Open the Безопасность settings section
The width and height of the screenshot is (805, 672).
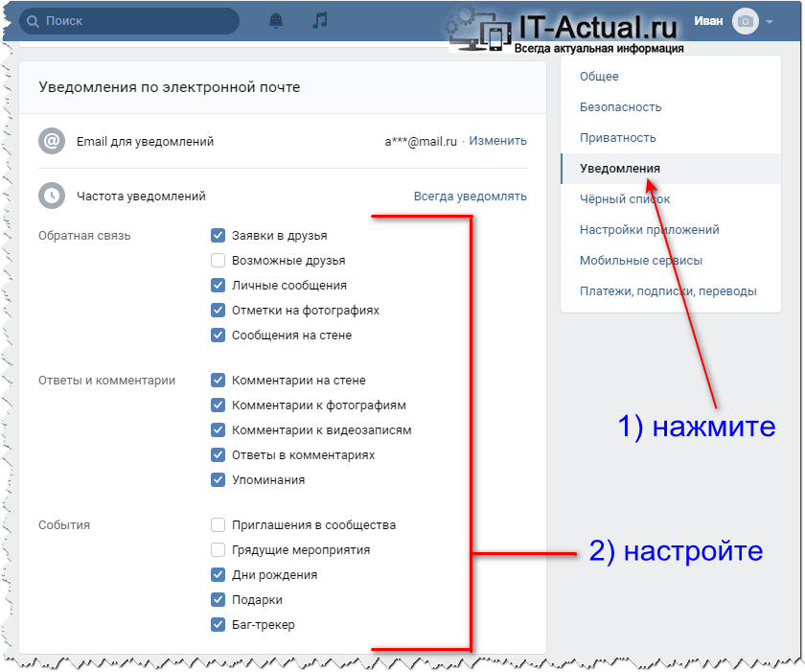point(620,107)
